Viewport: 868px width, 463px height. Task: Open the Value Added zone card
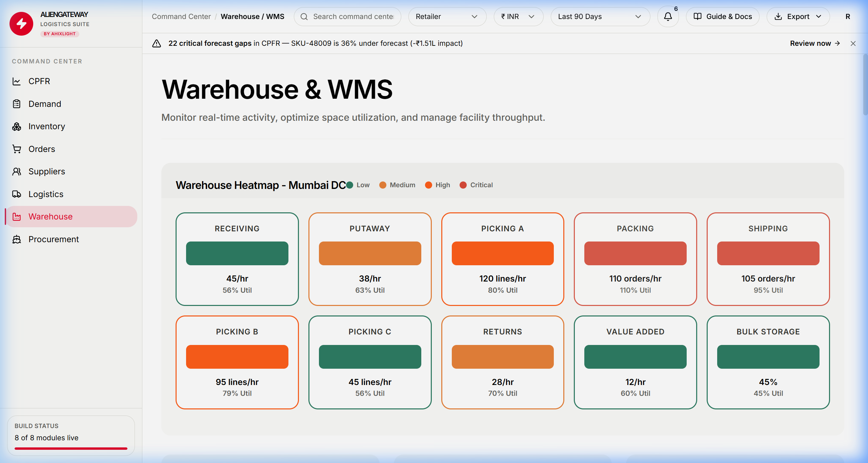point(635,362)
